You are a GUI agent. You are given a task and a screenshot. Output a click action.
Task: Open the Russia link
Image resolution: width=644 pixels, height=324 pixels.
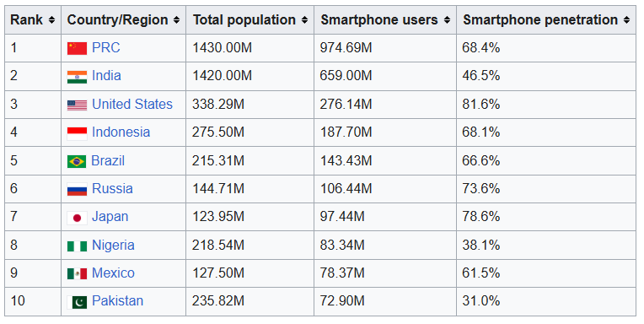(113, 188)
